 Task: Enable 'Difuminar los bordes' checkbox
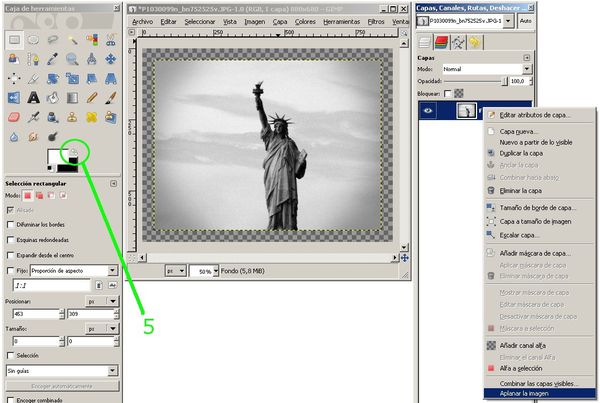pyautogui.click(x=10, y=224)
